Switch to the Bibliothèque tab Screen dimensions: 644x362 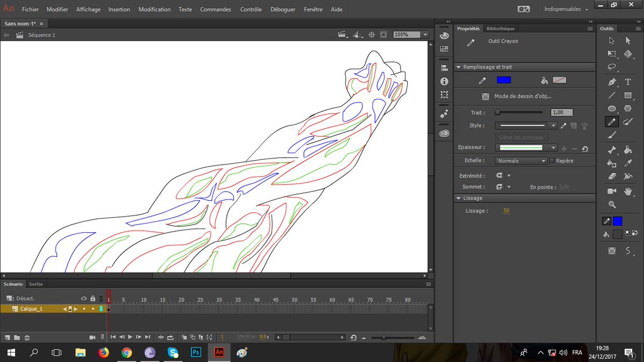[500, 28]
